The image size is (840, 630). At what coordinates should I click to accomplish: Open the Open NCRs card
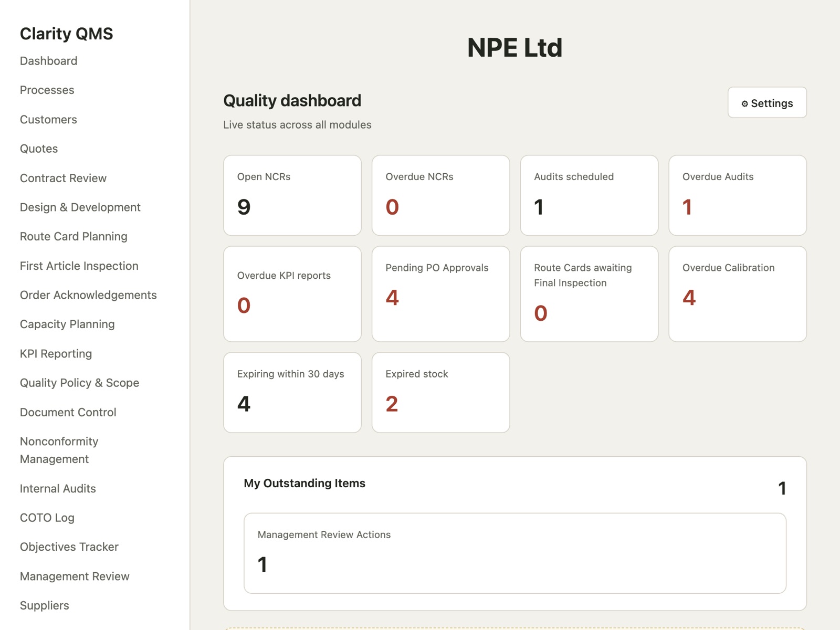292,195
